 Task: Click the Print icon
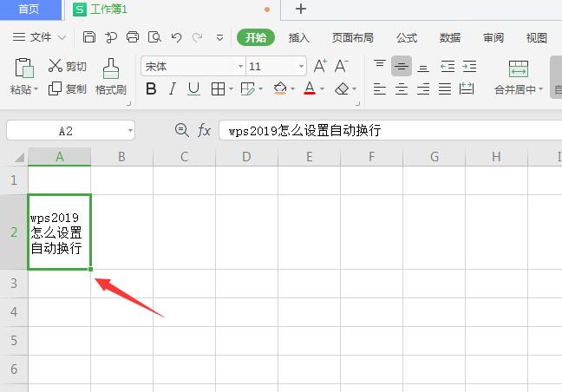coord(133,37)
